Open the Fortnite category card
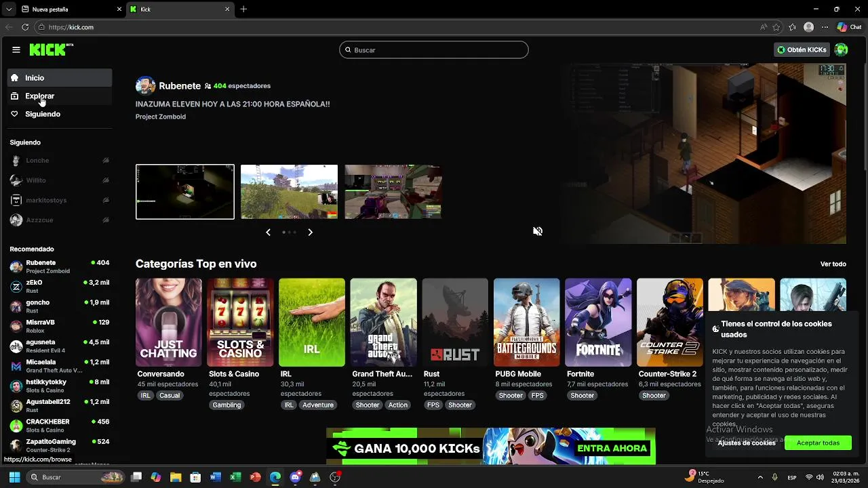Image resolution: width=868 pixels, height=488 pixels. coord(598,323)
